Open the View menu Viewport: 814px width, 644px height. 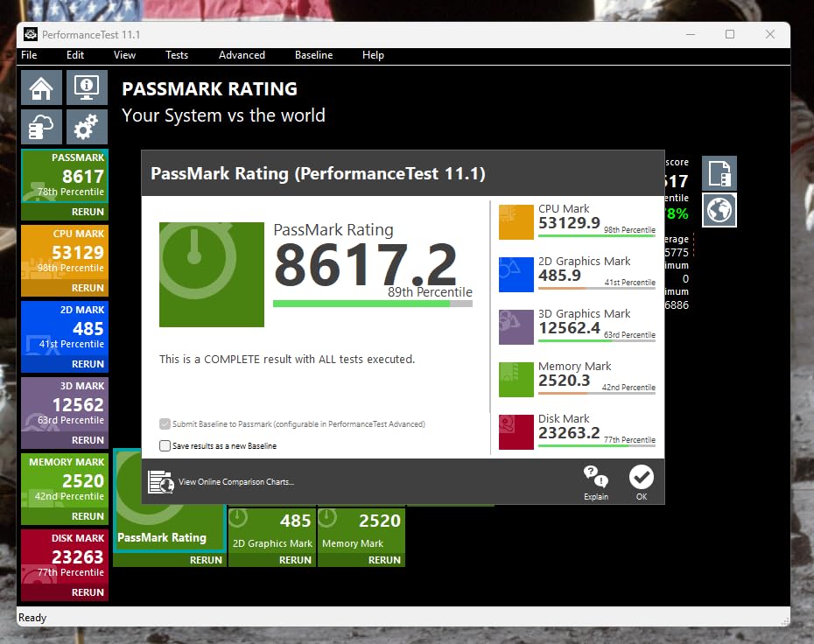(x=124, y=55)
